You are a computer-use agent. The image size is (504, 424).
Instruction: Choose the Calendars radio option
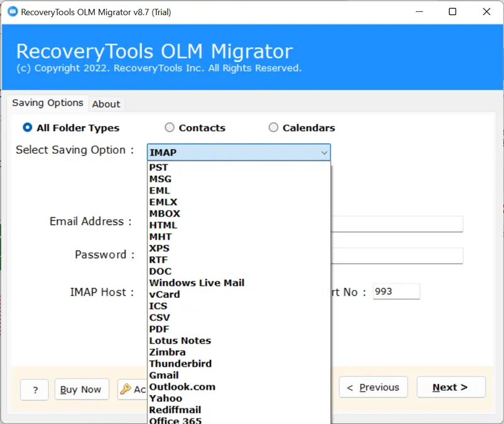point(273,128)
